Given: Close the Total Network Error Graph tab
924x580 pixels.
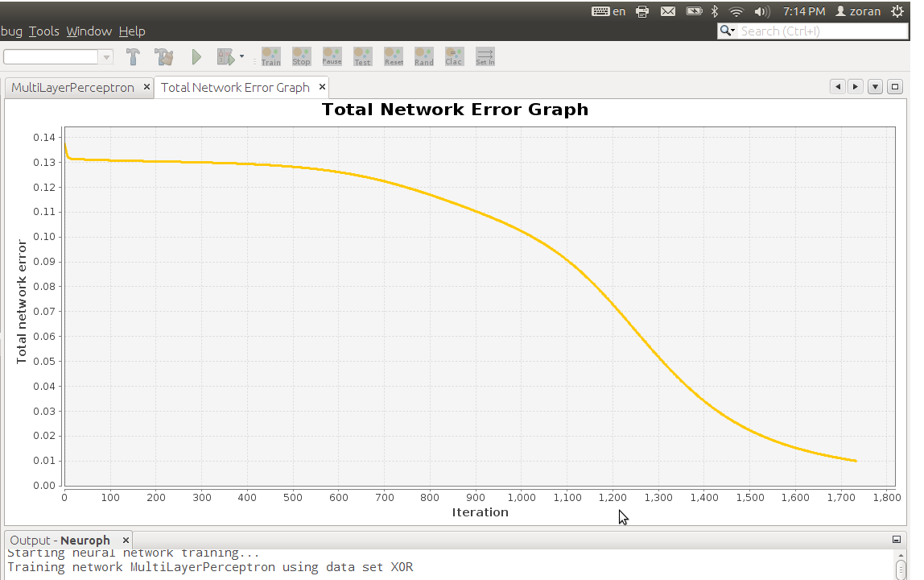Looking at the screenshot, I should [x=322, y=87].
